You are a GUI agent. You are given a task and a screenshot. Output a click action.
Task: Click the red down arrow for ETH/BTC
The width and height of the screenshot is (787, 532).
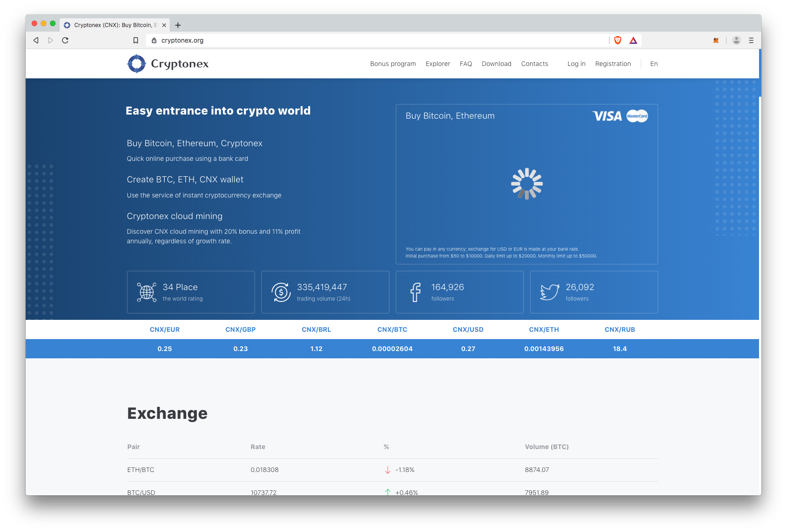coord(388,470)
